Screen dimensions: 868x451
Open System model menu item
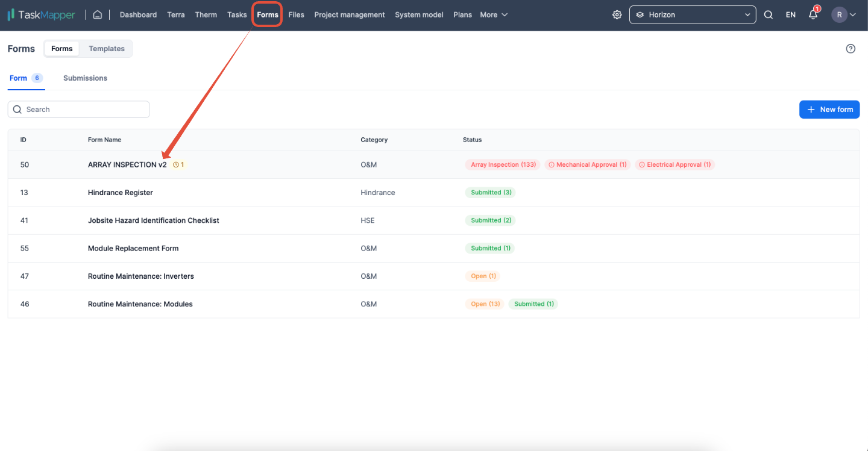coord(419,15)
